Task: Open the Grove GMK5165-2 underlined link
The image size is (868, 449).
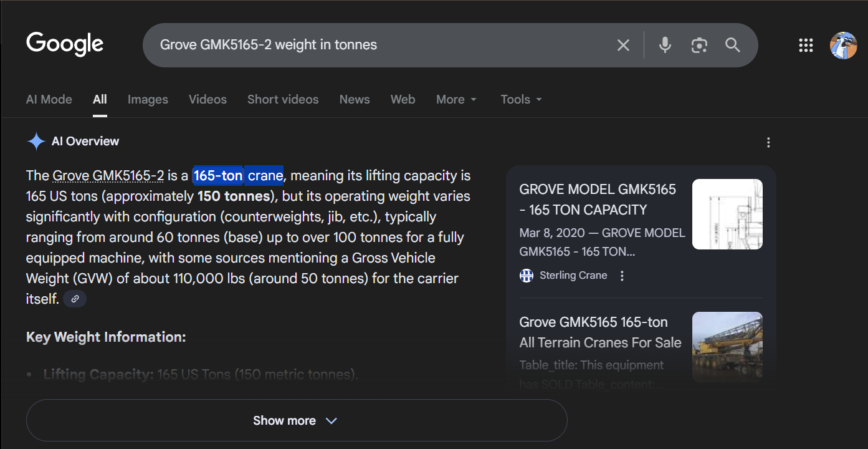Action: pos(108,176)
